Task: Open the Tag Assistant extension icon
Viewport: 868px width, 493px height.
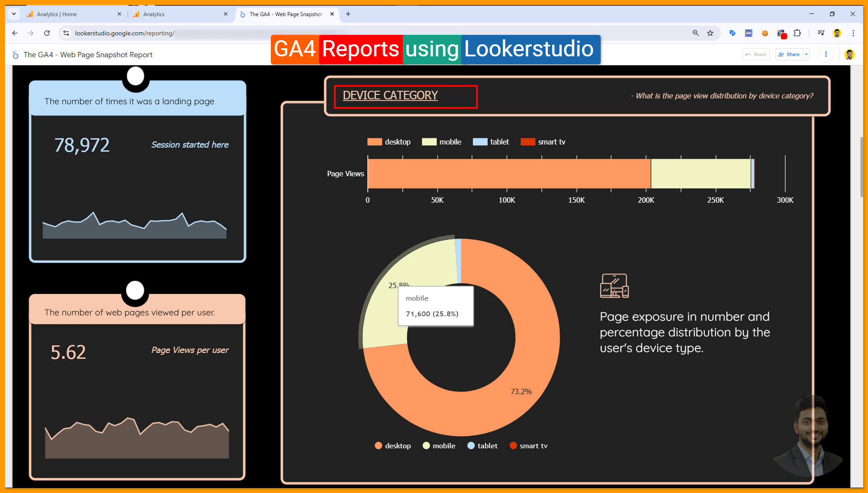Action: tap(732, 33)
